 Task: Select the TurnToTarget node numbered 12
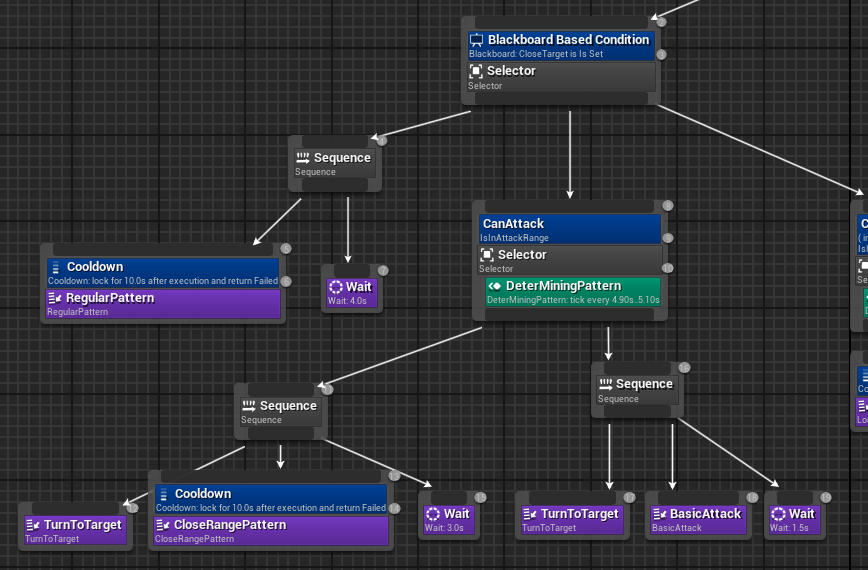pyautogui.click(x=75, y=530)
